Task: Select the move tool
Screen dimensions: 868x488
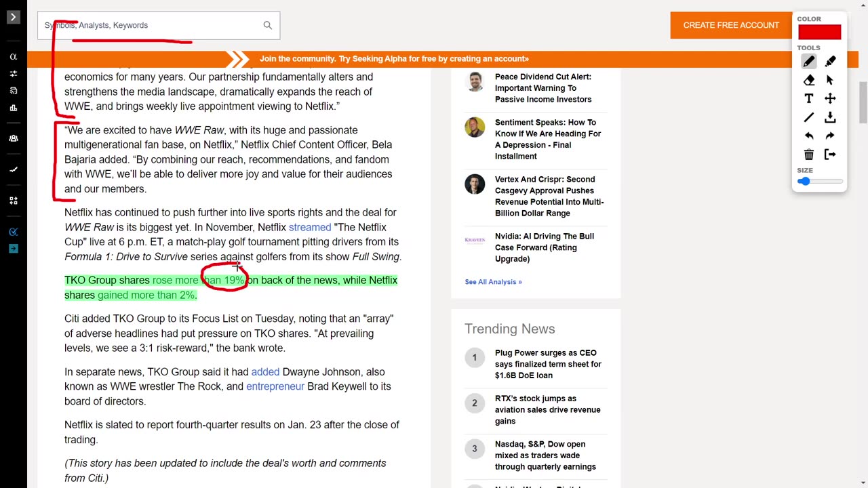Action: click(x=830, y=99)
